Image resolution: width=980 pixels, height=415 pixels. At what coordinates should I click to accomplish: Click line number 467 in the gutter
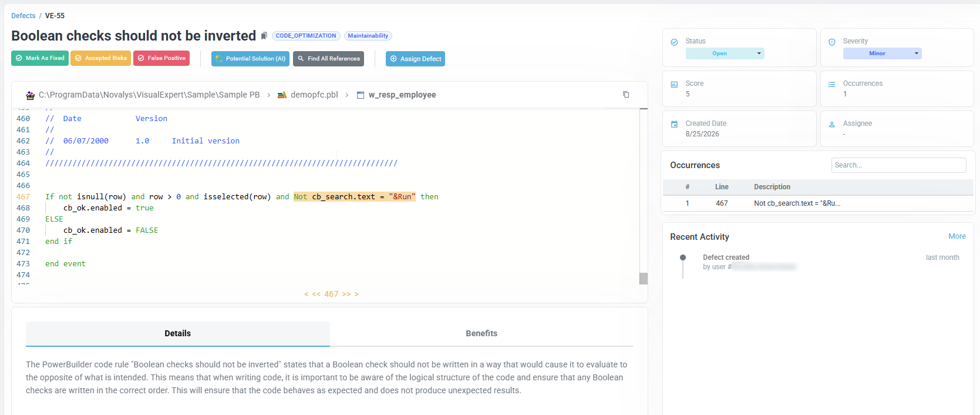pos(23,197)
